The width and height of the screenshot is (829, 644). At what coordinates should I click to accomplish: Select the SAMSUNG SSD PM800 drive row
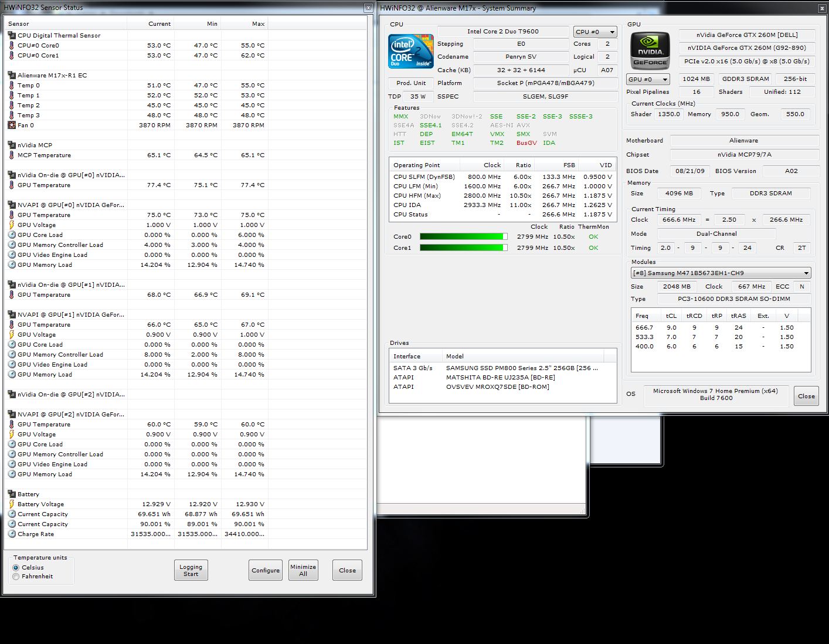502,368
